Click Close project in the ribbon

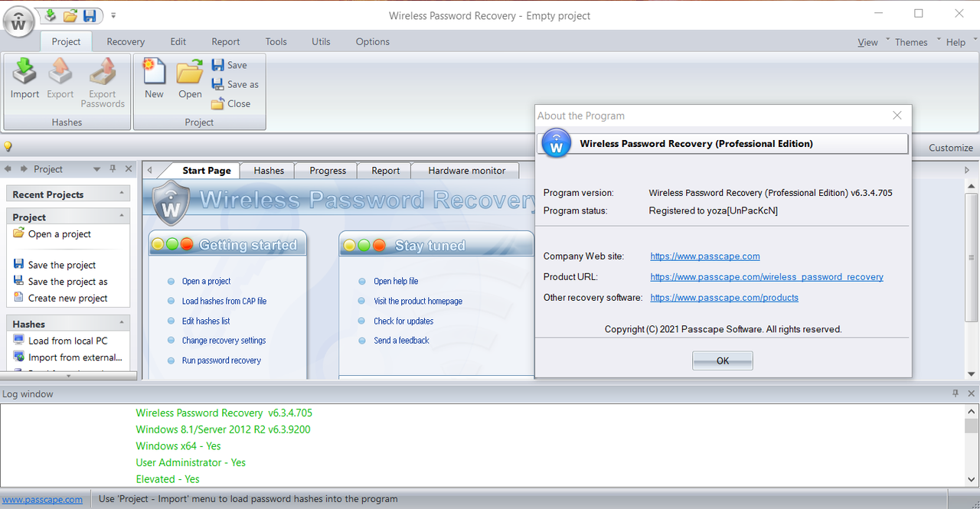231,103
